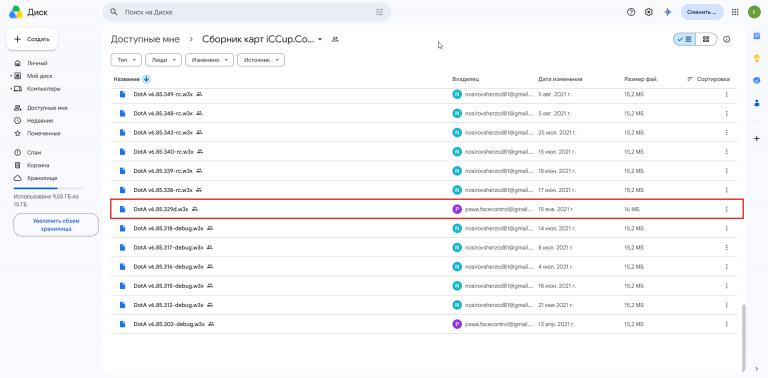
Task: Select file DotA v6.85.312-debug.w3x
Action: [424, 305]
